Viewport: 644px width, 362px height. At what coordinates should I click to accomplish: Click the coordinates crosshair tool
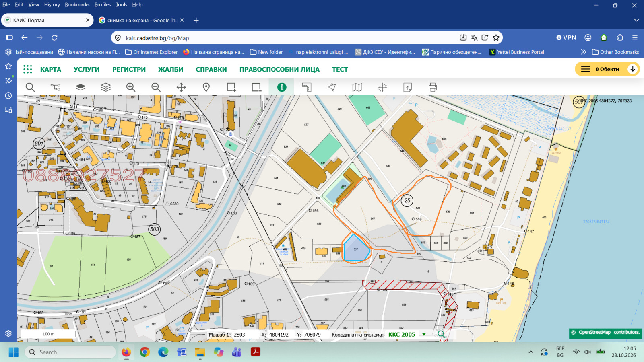pyautogui.click(x=382, y=87)
